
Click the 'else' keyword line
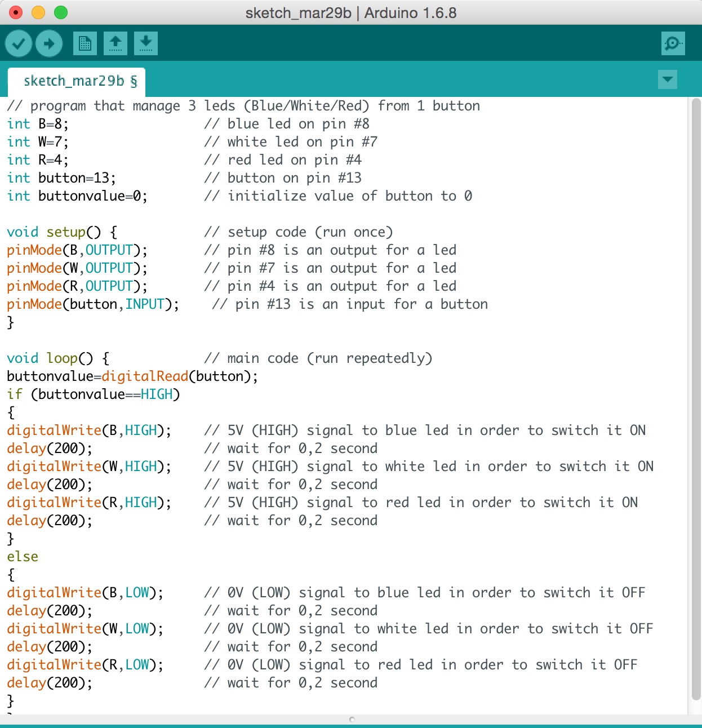[x=23, y=557]
